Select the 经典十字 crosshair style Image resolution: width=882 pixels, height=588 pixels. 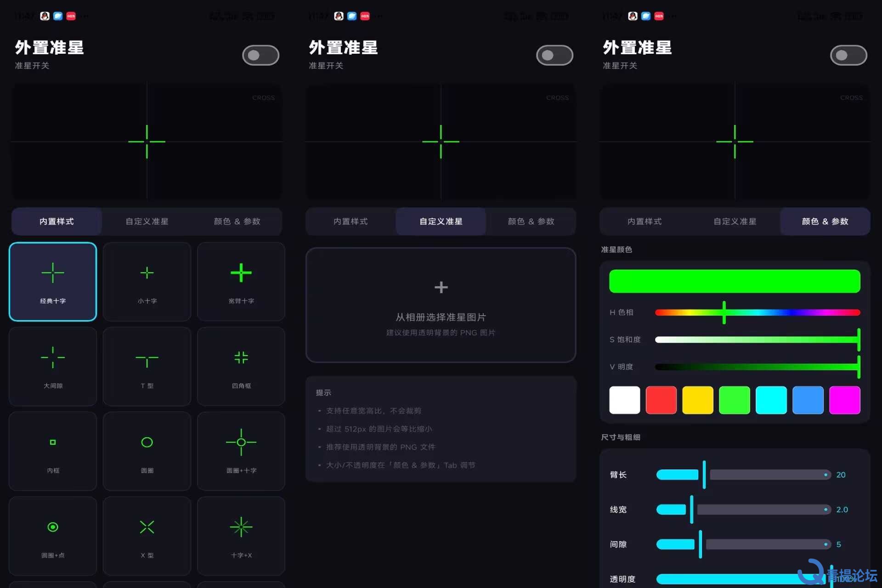[x=53, y=282]
